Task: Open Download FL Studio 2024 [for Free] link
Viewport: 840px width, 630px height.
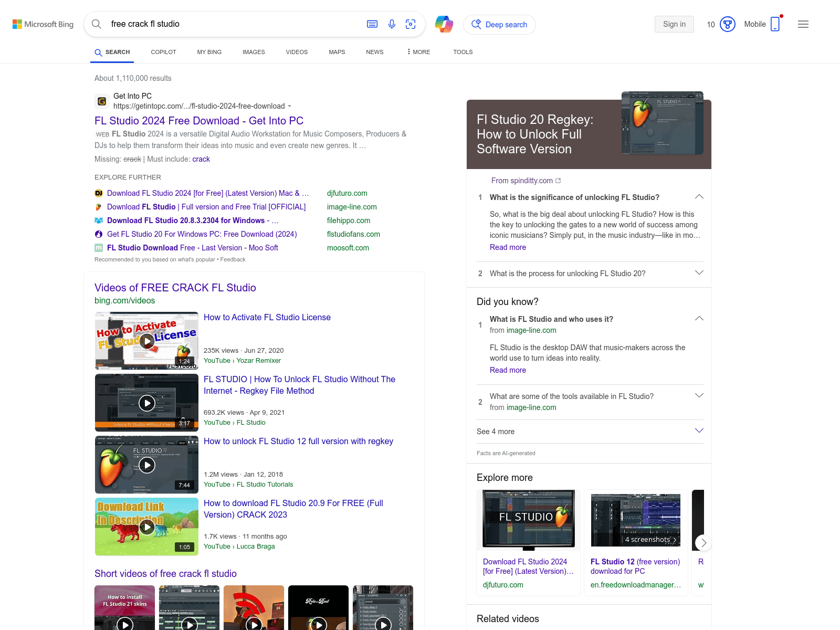Action: (x=208, y=193)
